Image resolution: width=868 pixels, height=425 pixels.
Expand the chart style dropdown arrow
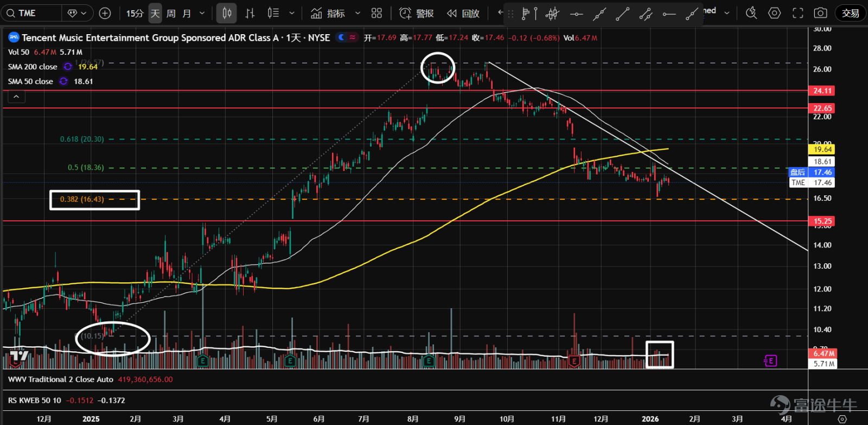(292, 13)
